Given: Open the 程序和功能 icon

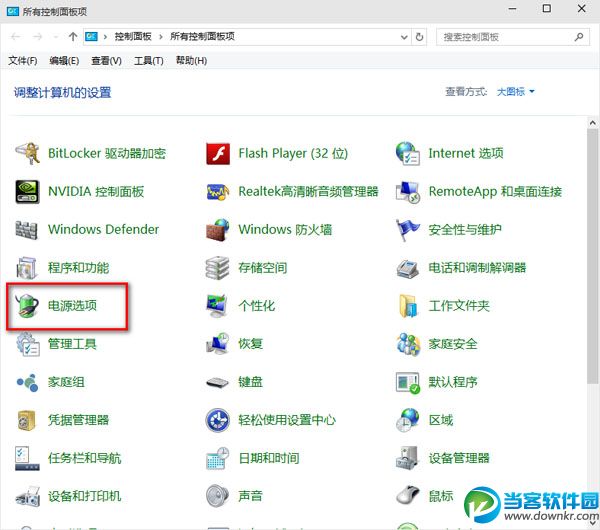Looking at the screenshot, I should click(x=27, y=267).
